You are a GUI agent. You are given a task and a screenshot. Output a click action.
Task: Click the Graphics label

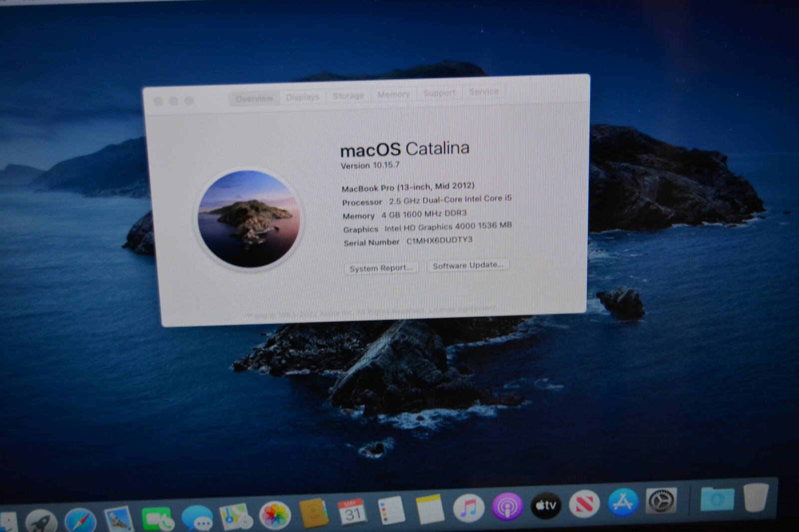pyautogui.click(x=361, y=229)
